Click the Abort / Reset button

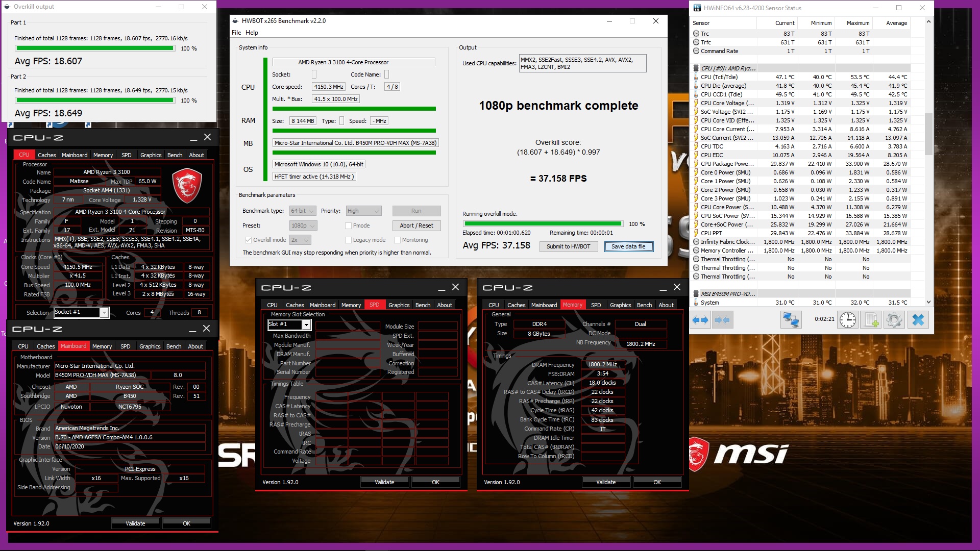click(416, 226)
